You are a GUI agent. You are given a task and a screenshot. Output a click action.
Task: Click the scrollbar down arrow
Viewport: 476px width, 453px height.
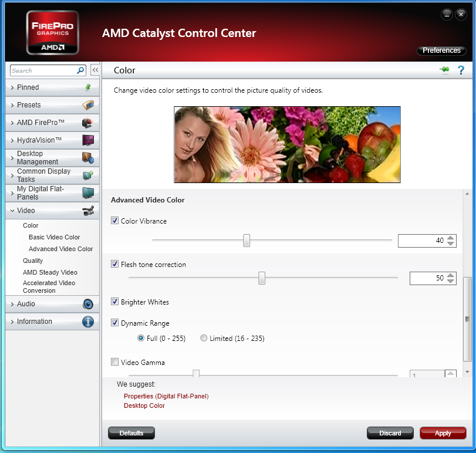pos(467,371)
